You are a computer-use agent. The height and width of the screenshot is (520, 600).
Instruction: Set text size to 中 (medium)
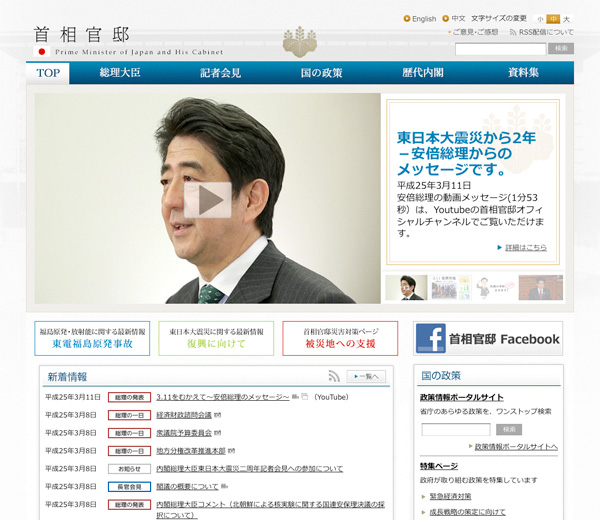pos(553,19)
